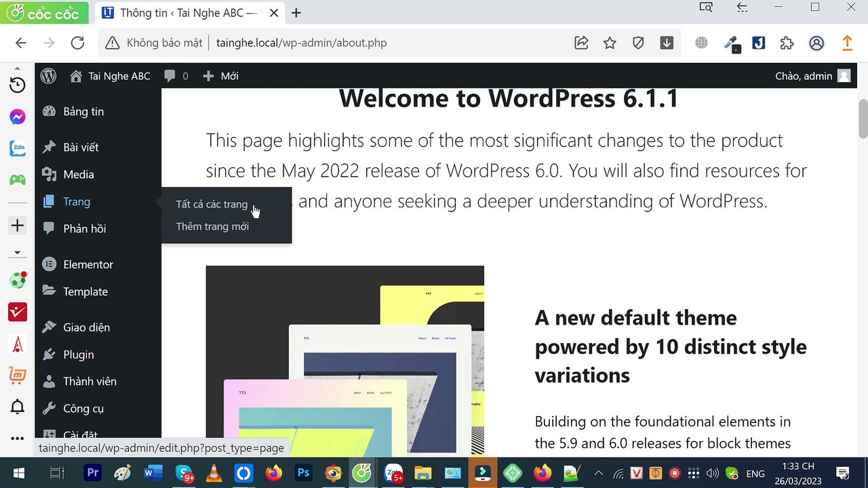Click the download arrow icon in address bar
868x488 pixels.
coord(667,43)
